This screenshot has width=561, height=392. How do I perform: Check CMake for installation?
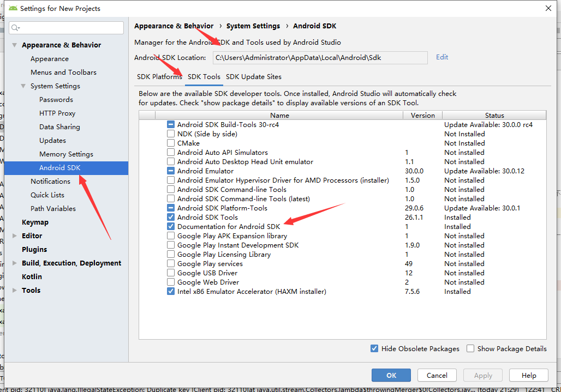170,143
